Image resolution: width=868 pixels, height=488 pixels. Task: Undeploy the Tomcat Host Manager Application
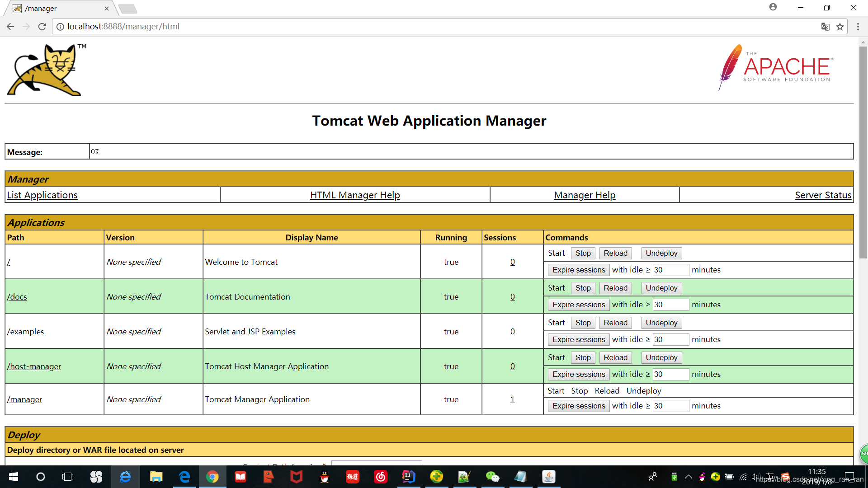661,358
